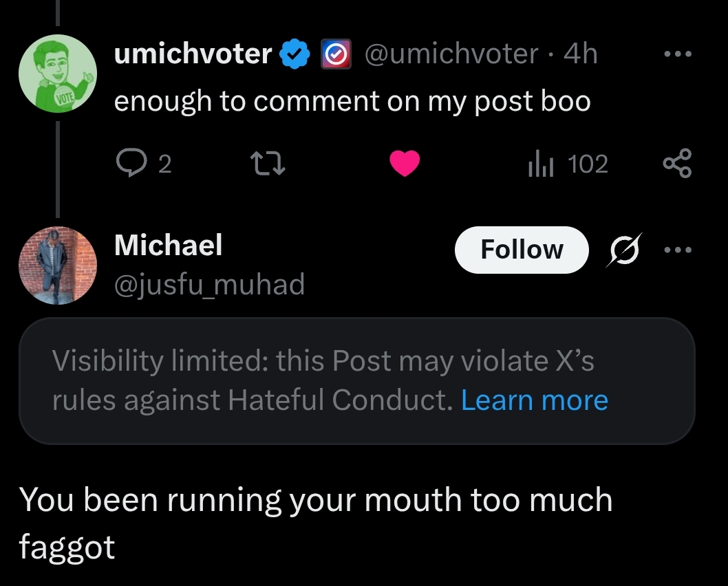Image resolution: width=728 pixels, height=586 pixels.
Task: Click the Visibility limited notice box
Action: 275,380
